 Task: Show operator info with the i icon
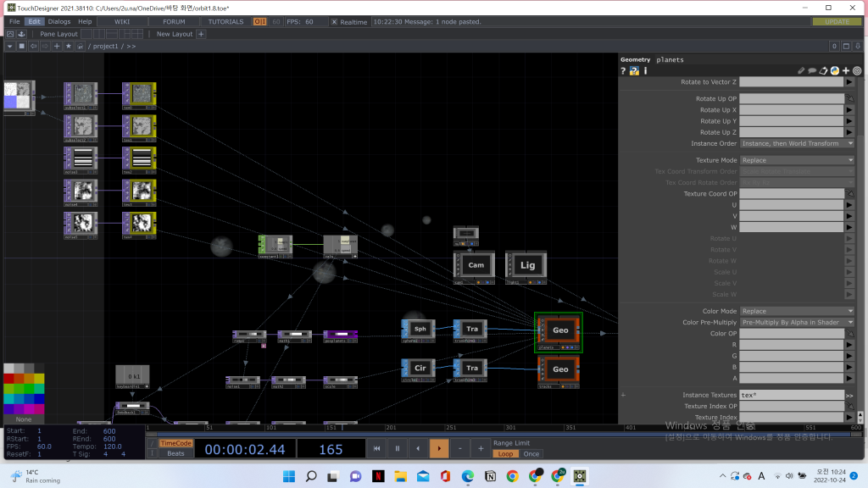tap(645, 71)
